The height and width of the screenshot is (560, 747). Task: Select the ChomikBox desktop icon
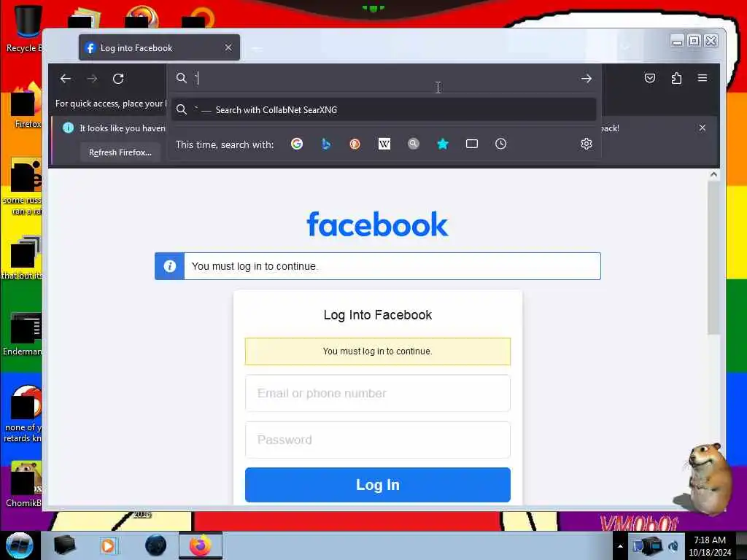pyautogui.click(x=24, y=484)
